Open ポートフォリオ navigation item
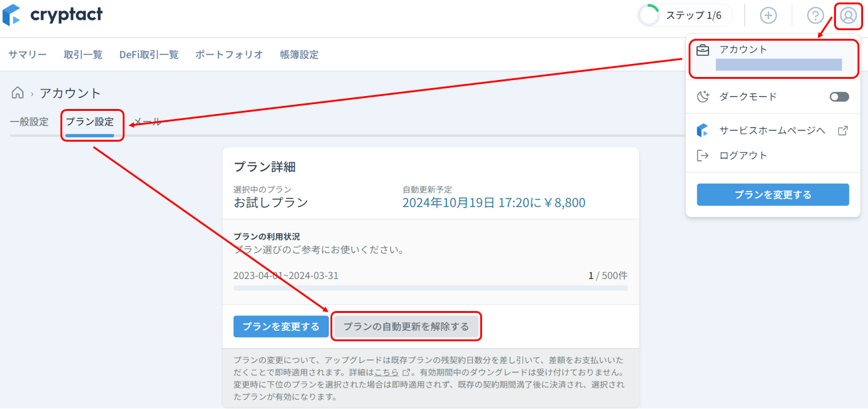This screenshot has width=868, height=409. [x=229, y=55]
